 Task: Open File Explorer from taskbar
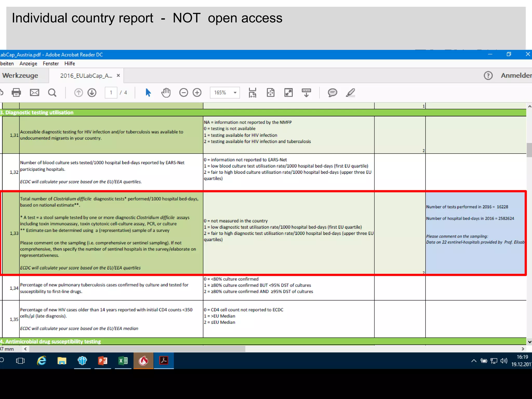[62, 361]
